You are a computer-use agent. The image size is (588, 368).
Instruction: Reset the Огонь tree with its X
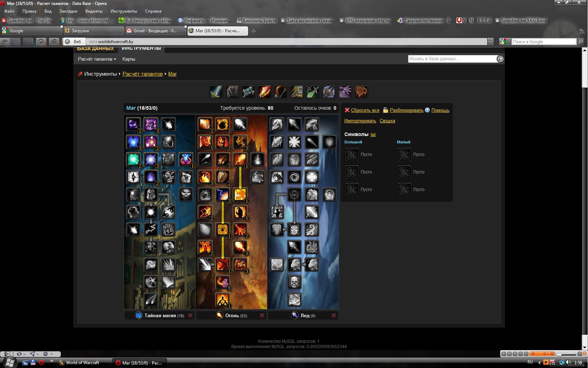(262, 315)
